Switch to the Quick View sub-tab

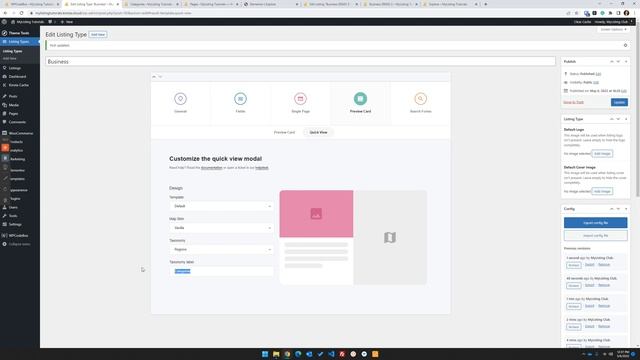(318, 132)
